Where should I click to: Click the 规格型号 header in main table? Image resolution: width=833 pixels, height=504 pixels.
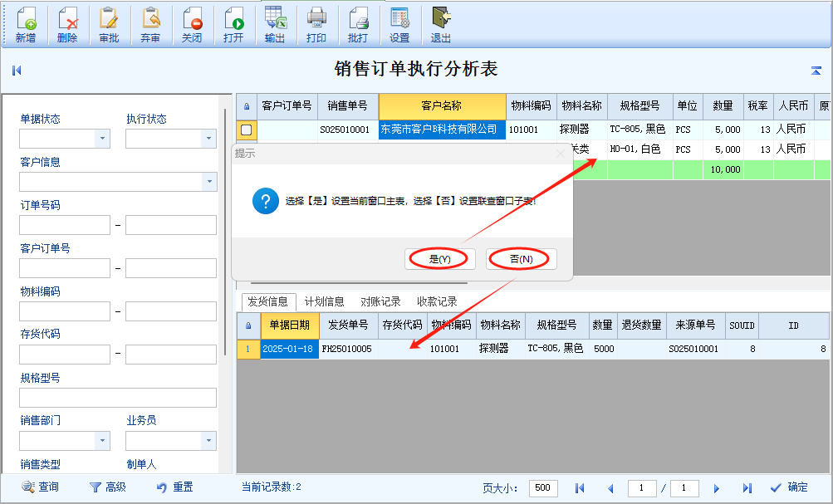pyautogui.click(x=640, y=106)
